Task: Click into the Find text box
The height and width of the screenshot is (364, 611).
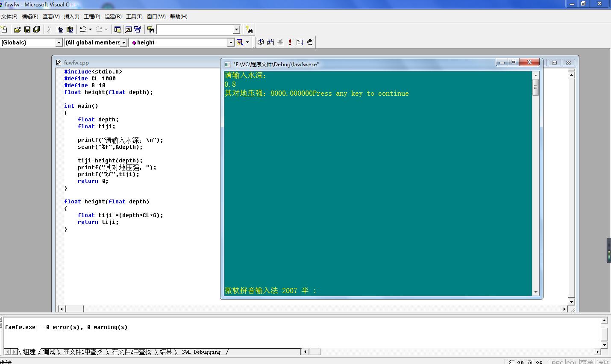Action: (195, 29)
